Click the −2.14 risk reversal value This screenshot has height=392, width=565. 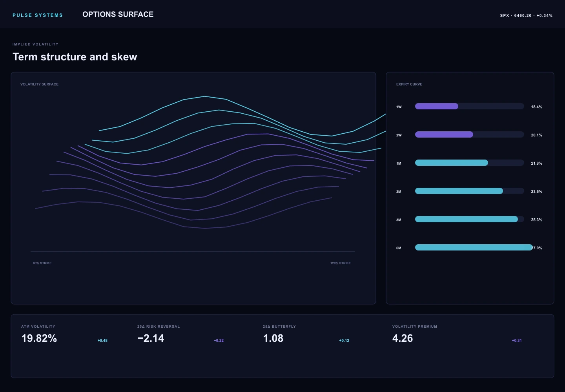tap(151, 338)
